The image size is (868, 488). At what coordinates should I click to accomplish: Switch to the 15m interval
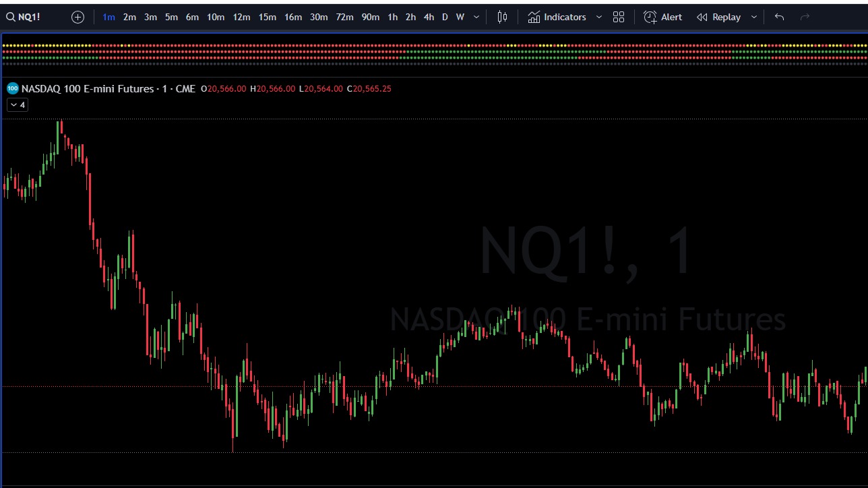tap(267, 17)
